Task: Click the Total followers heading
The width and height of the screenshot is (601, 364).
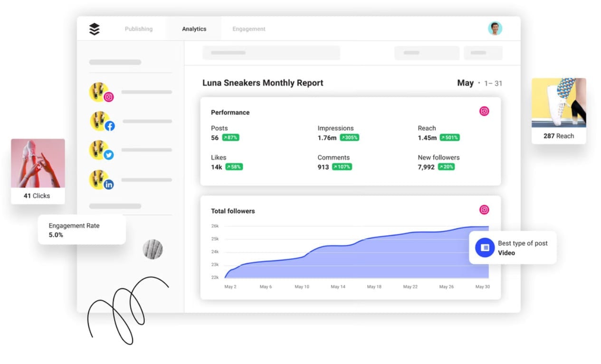Action: (x=233, y=211)
